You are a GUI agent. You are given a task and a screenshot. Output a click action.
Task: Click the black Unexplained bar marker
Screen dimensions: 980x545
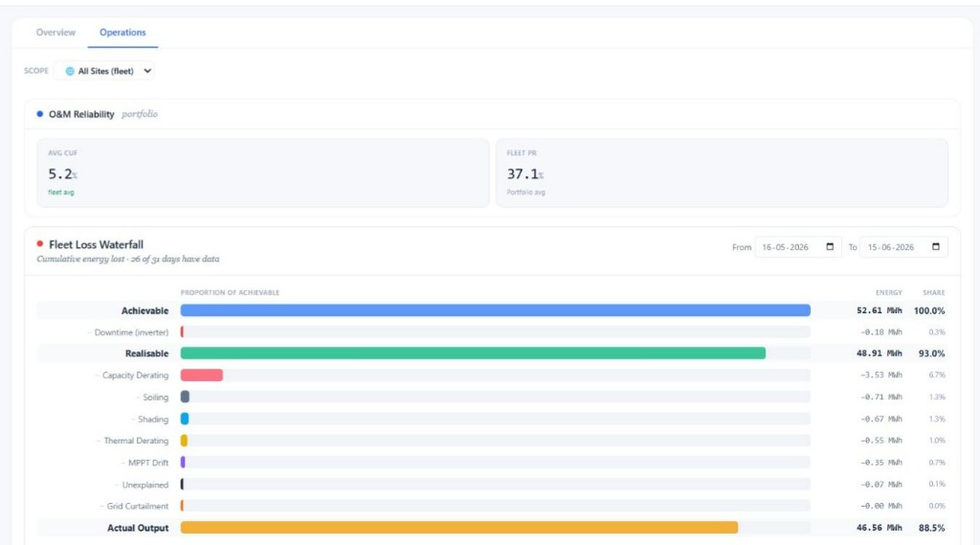click(182, 485)
